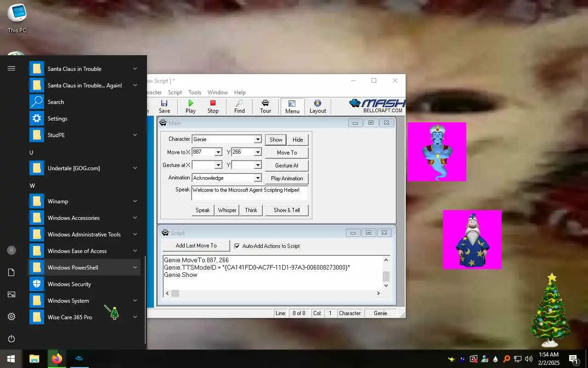
Task: Click the Genie character on desktop
Action: pos(437,152)
